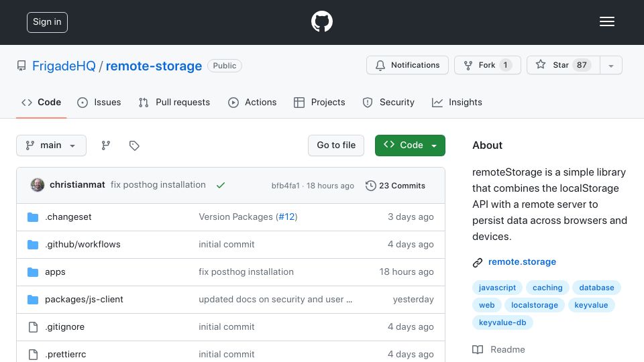Click the localstorage topic tag
The width and height of the screenshot is (644, 362).
coord(535,305)
